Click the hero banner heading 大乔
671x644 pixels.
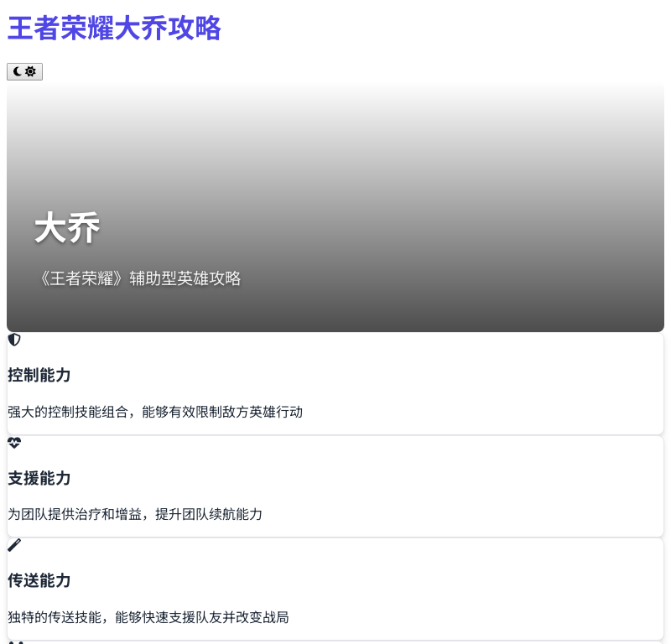[x=67, y=228]
